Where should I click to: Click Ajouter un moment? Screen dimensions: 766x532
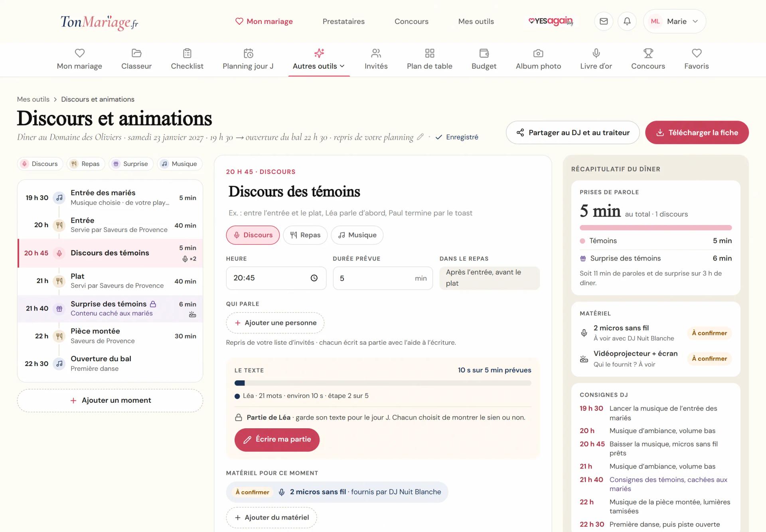click(x=110, y=400)
